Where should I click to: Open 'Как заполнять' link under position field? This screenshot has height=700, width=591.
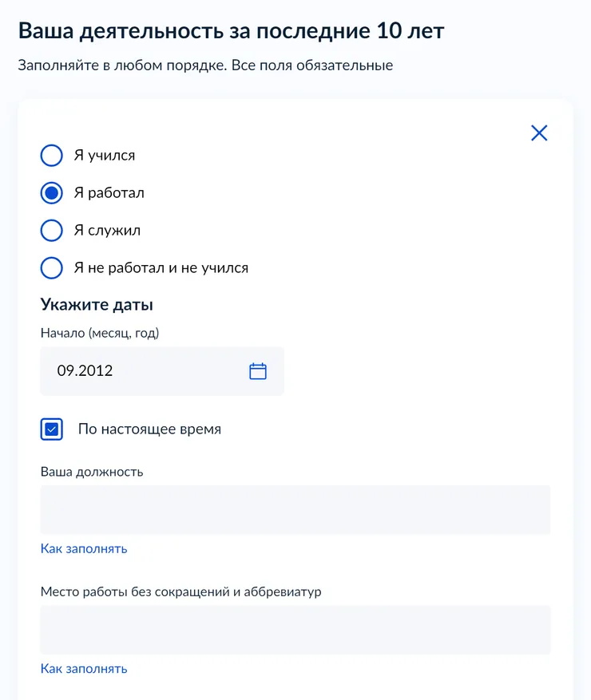pyautogui.click(x=84, y=548)
